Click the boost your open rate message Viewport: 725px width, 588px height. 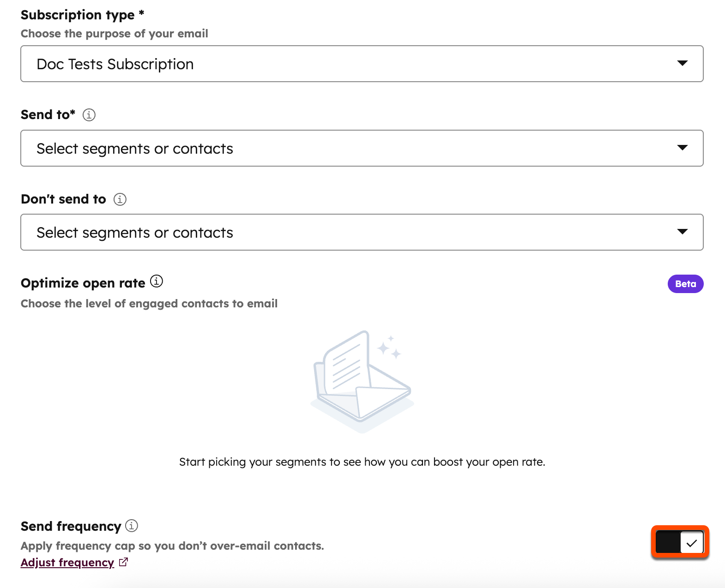pyautogui.click(x=362, y=462)
